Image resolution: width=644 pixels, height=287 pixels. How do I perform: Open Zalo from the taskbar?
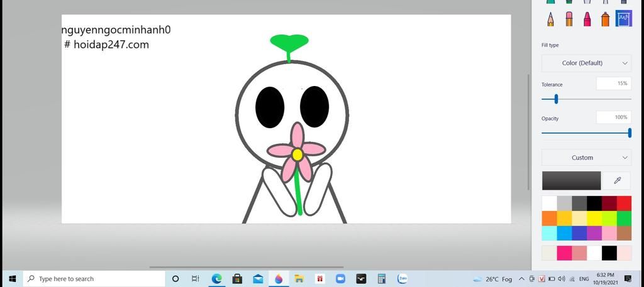(x=402, y=279)
